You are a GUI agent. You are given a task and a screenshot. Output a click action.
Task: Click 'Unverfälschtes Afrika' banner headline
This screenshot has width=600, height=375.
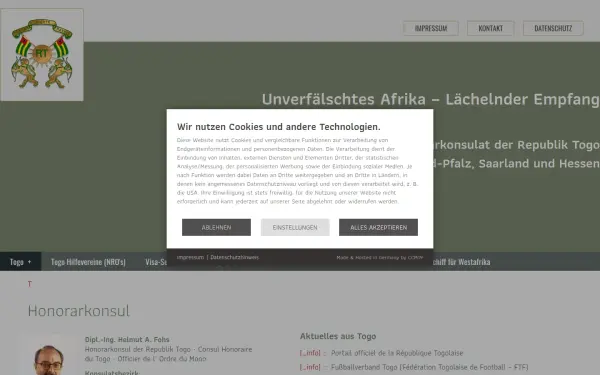click(430, 99)
